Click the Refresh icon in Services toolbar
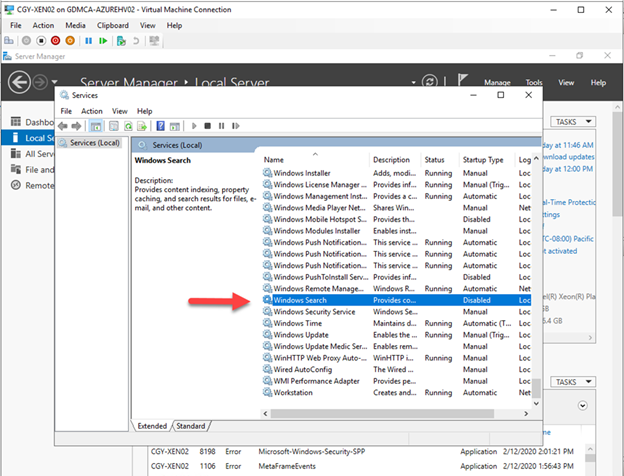This screenshot has width=624, height=476. coord(128,126)
